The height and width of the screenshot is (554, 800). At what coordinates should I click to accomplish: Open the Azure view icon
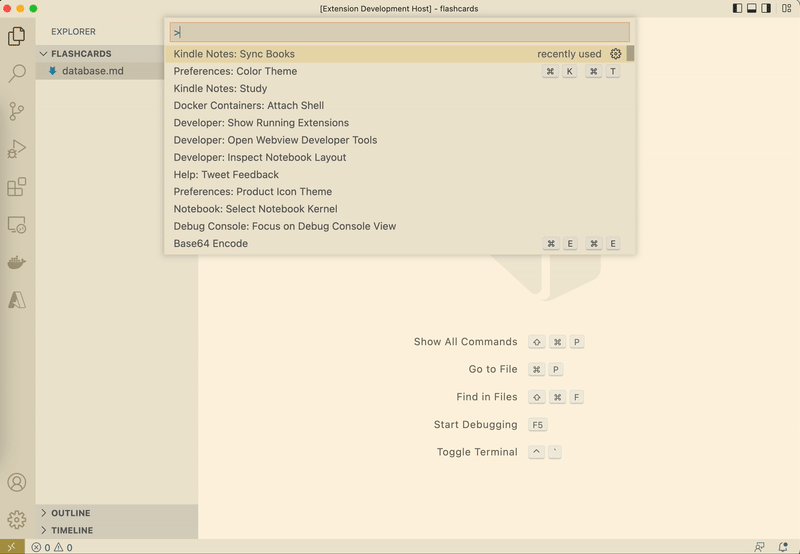coord(17,300)
